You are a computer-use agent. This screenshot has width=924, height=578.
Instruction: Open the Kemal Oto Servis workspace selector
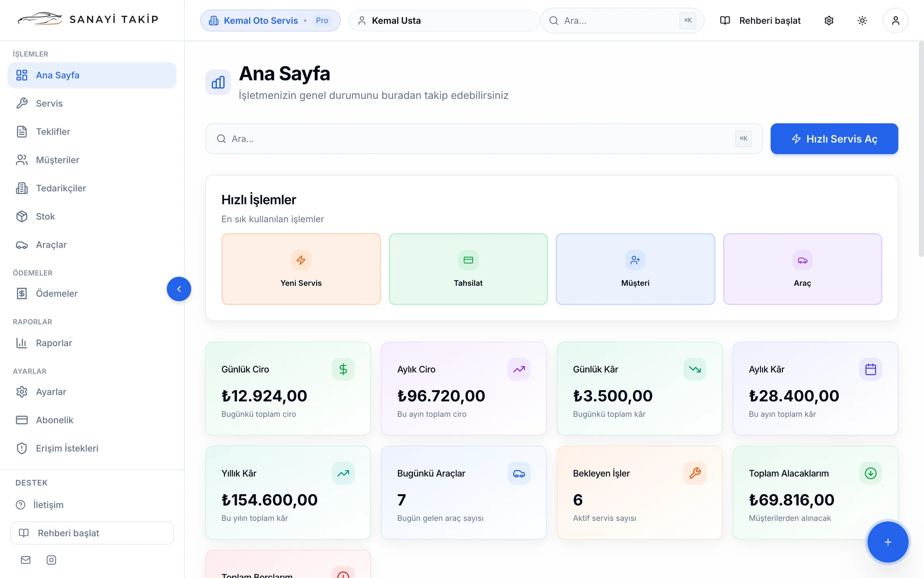click(270, 20)
